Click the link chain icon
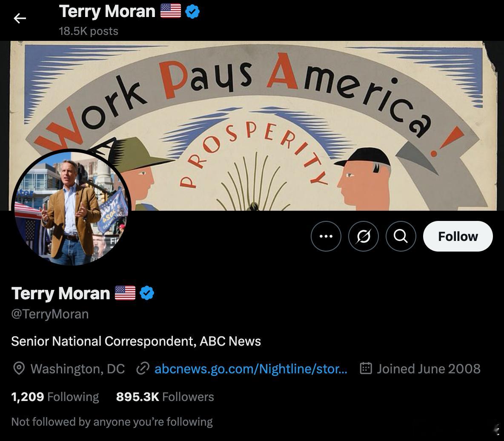504x441 pixels. [x=143, y=368]
